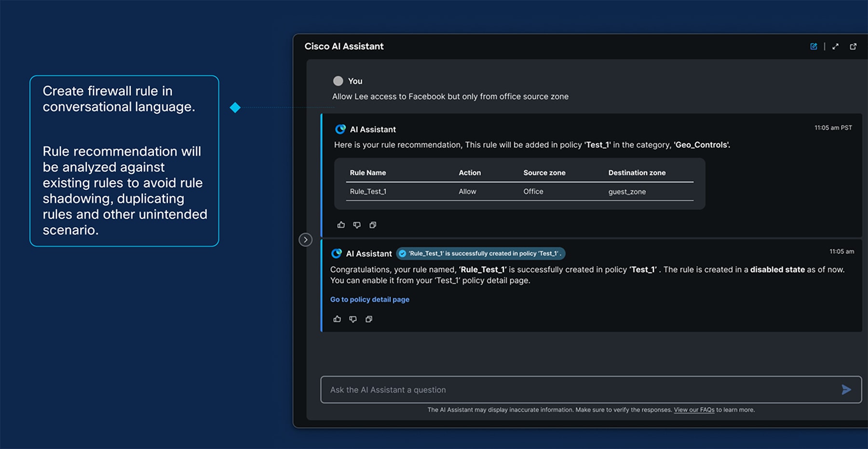Open View our FAQs link
The image size is (868, 449).
coord(694,409)
